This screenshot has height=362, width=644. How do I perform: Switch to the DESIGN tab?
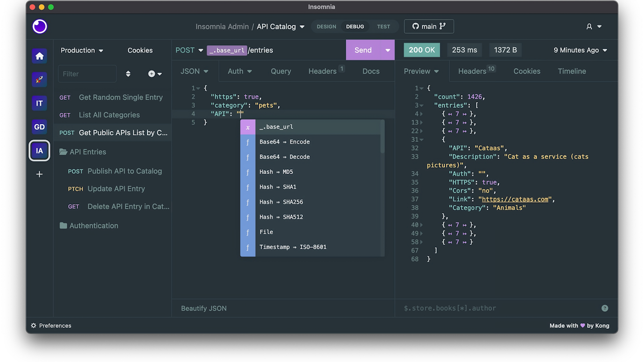tap(326, 27)
